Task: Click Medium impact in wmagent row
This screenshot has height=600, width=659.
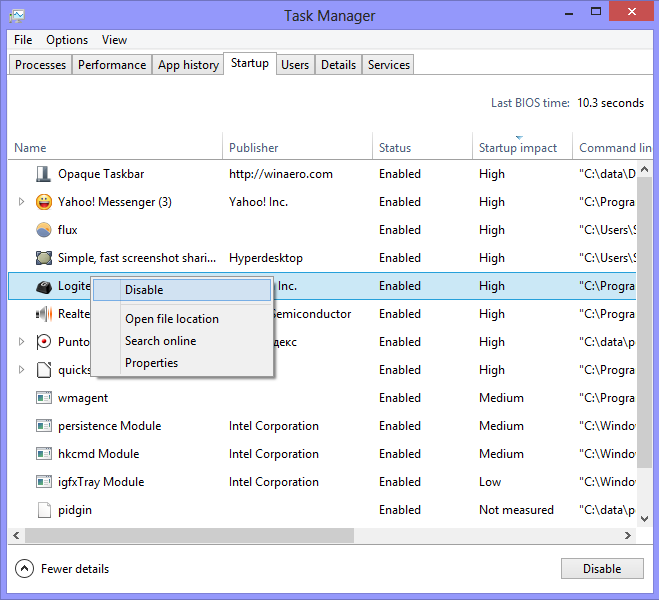Action: [x=501, y=398]
